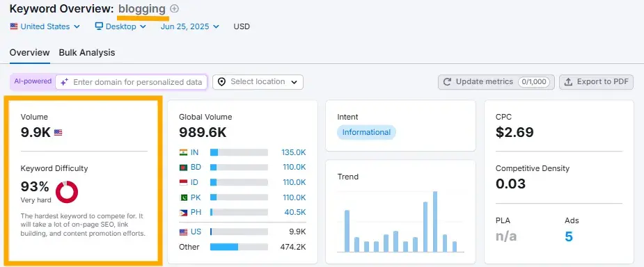Click the refresh icon on Update metrics
The width and height of the screenshot is (644, 267).
448,82
